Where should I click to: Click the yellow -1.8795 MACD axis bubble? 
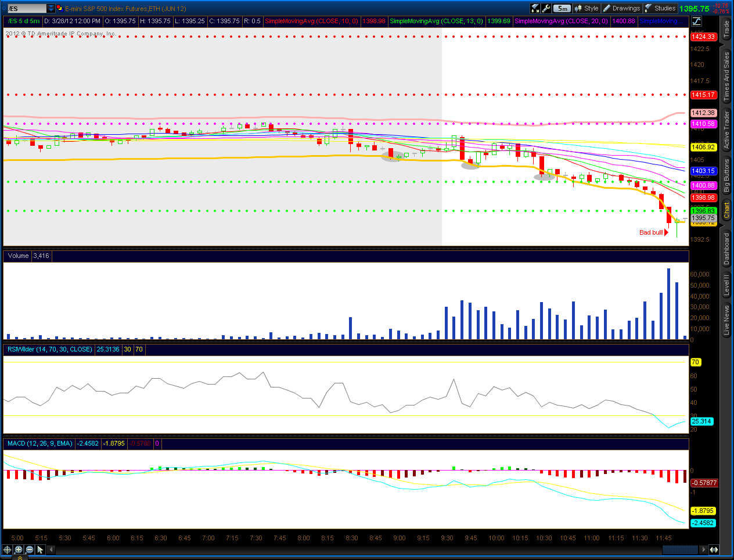click(703, 511)
